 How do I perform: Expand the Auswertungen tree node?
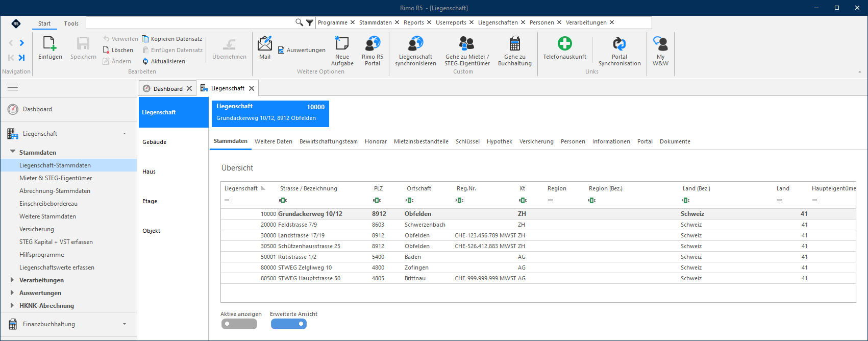12,293
